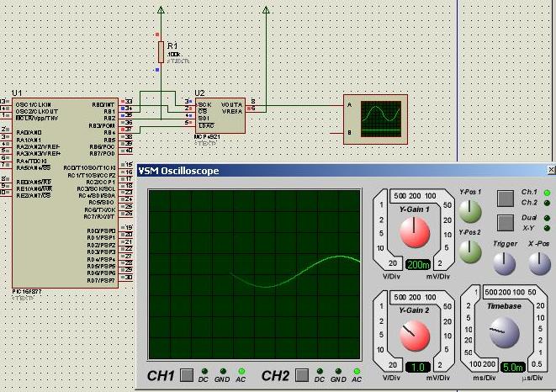
Task: Click the oscilloscope waveform display
Action: (x=254, y=274)
